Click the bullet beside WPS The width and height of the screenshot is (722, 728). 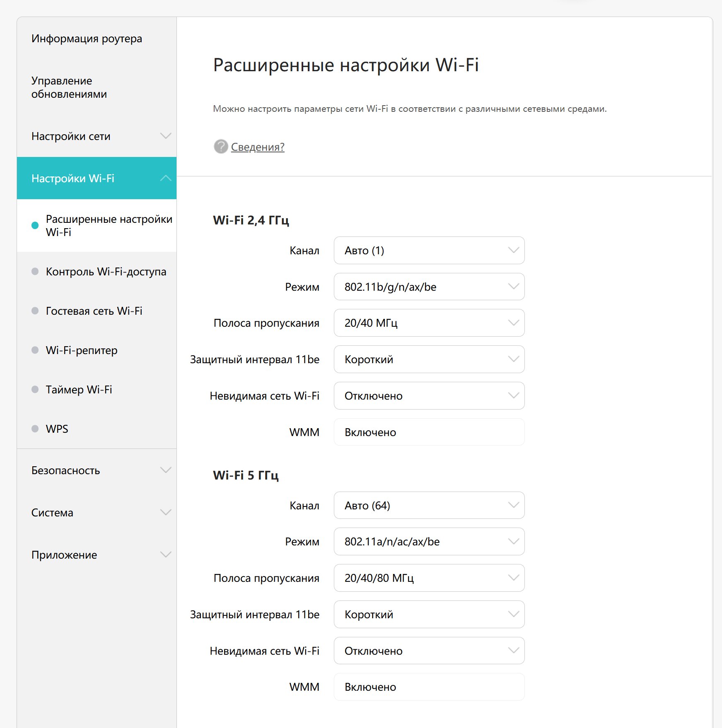(35, 429)
